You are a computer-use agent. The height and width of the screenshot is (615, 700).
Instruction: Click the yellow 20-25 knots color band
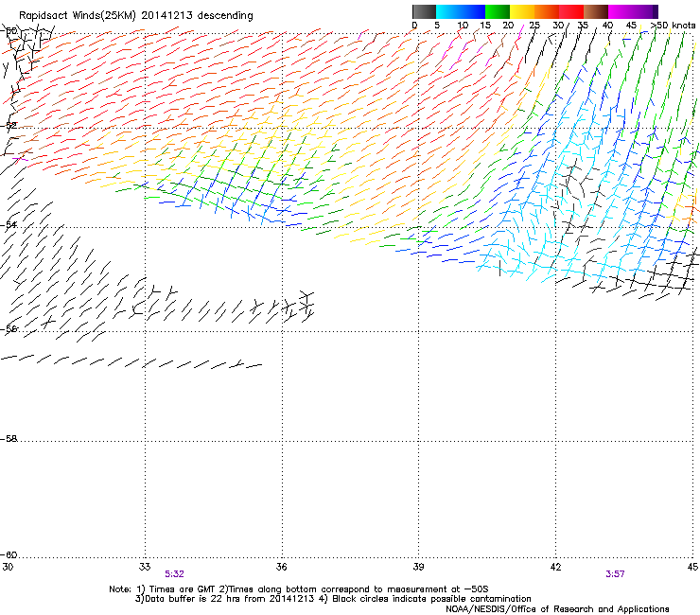(522, 11)
